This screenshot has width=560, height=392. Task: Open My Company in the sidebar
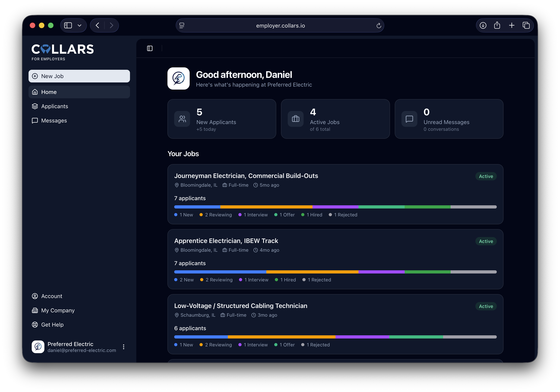pos(79,310)
